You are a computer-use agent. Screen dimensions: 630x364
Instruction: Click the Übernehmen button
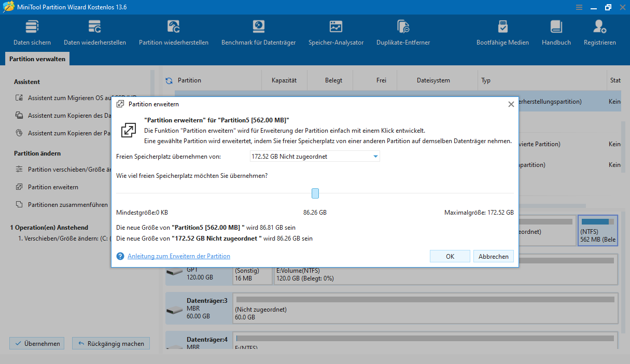coord(37,343)
